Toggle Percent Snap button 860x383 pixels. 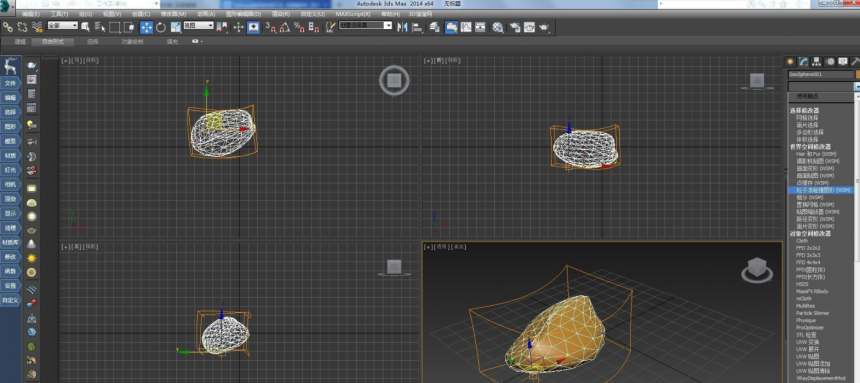click(299, 26)
